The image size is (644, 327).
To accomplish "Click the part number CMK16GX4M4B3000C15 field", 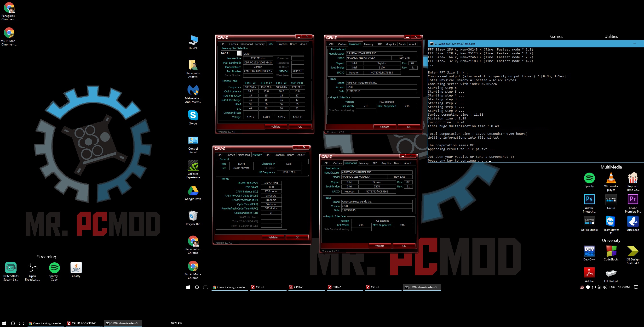I will click(258, 71).
